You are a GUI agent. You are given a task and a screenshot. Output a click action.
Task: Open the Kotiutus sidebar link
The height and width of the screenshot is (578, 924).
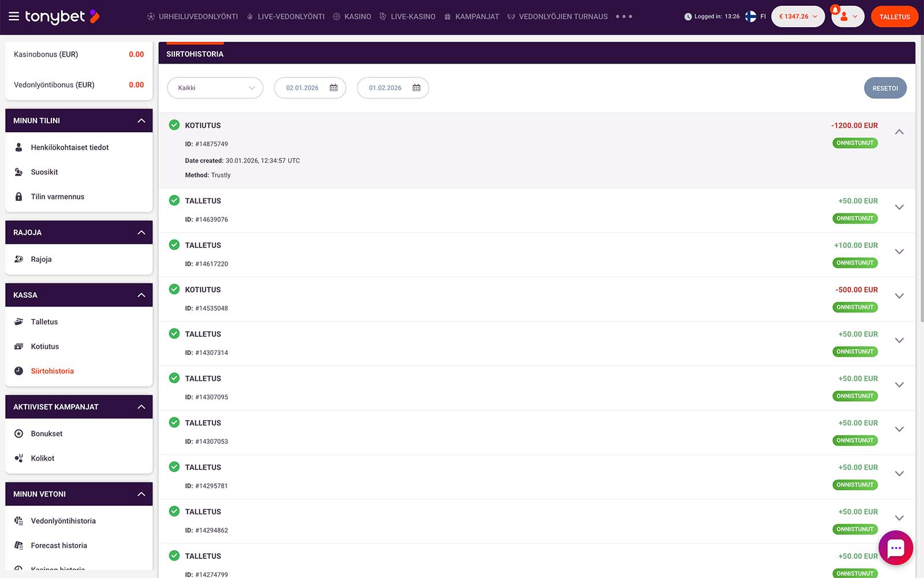click(x=45, y=347)
